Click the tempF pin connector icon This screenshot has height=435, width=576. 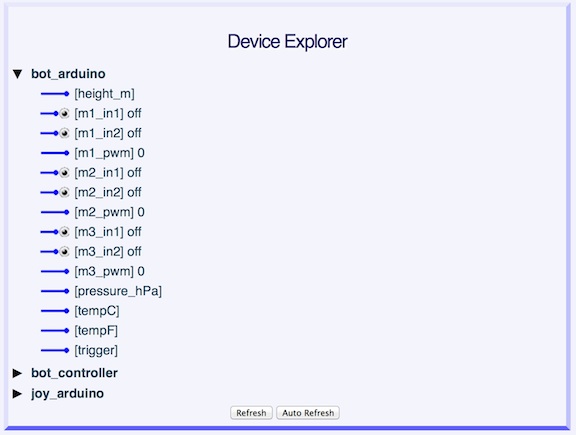[55, 331]
